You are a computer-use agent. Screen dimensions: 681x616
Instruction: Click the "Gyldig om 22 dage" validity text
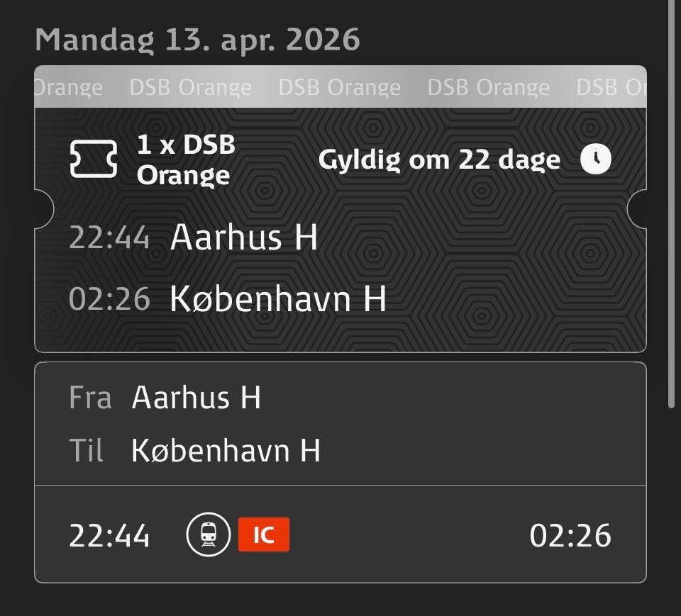[x=439, y=160]
